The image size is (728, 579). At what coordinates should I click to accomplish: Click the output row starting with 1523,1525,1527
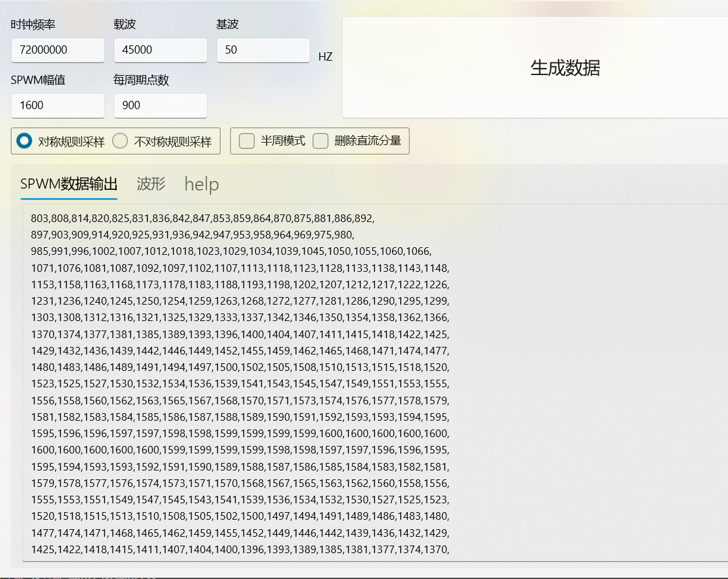pyautogui.click(x=240, y=384)
